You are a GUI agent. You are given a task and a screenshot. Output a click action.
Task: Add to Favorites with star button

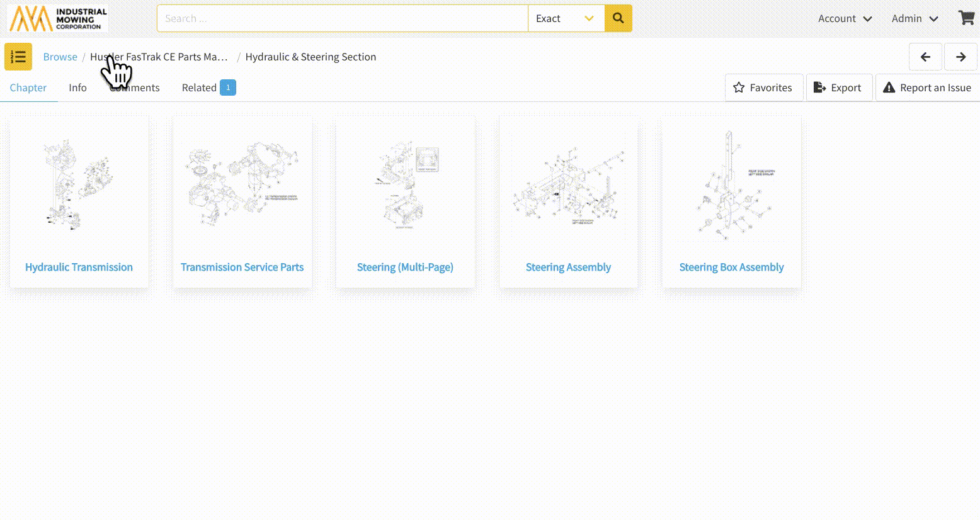click(763, 88)
